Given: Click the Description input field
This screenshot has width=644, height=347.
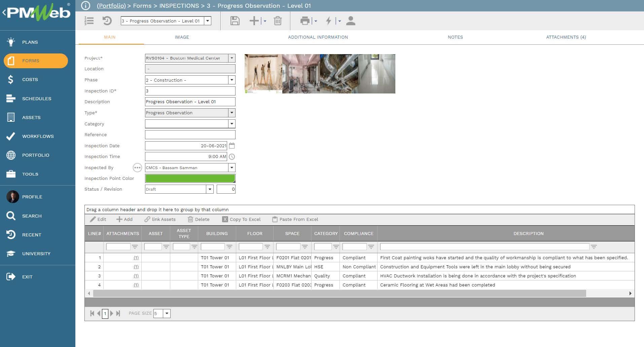Looking at the screenshot, I should tap(190, 102).
